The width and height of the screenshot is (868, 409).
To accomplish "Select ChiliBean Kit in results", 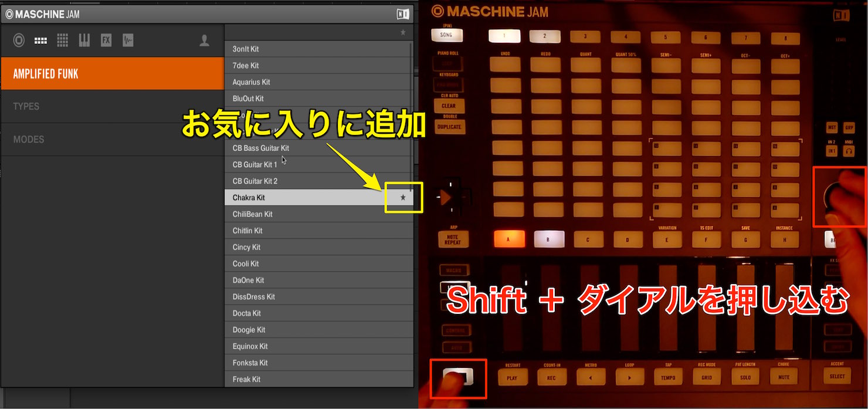I will pyautogui.click(x=318, y=214).
